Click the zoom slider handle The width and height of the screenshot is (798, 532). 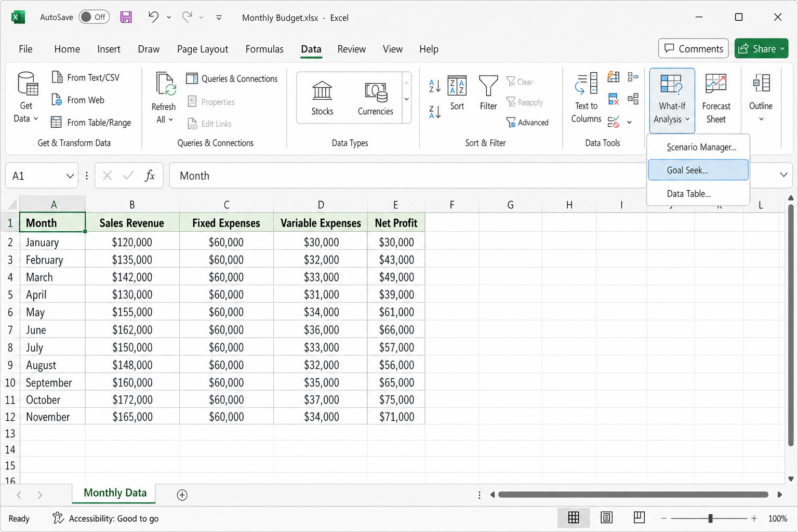coord(710,518)
